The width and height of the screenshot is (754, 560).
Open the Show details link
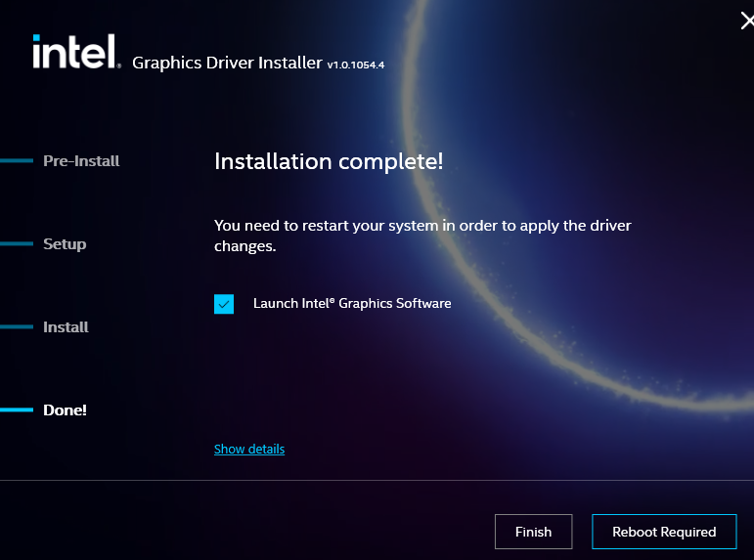point(249,449)
